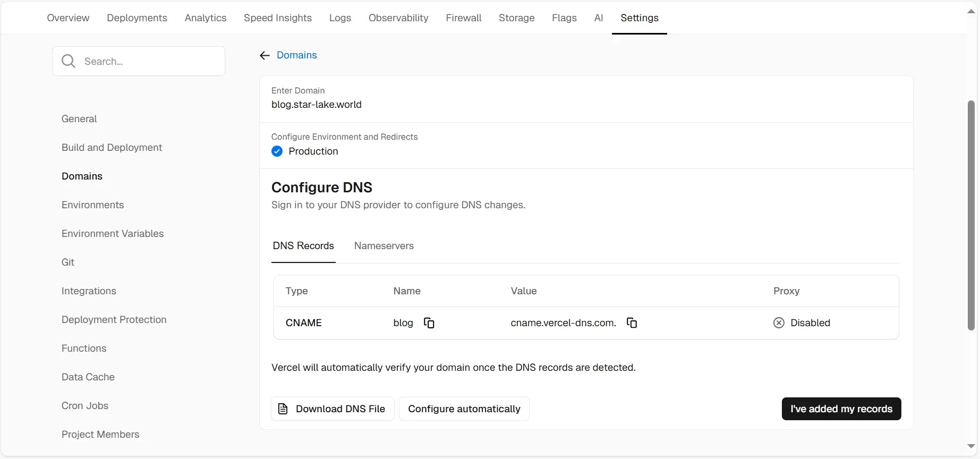Click the search magnifier icon
Viewport: 980px width, 459px height.
point(69,61)
